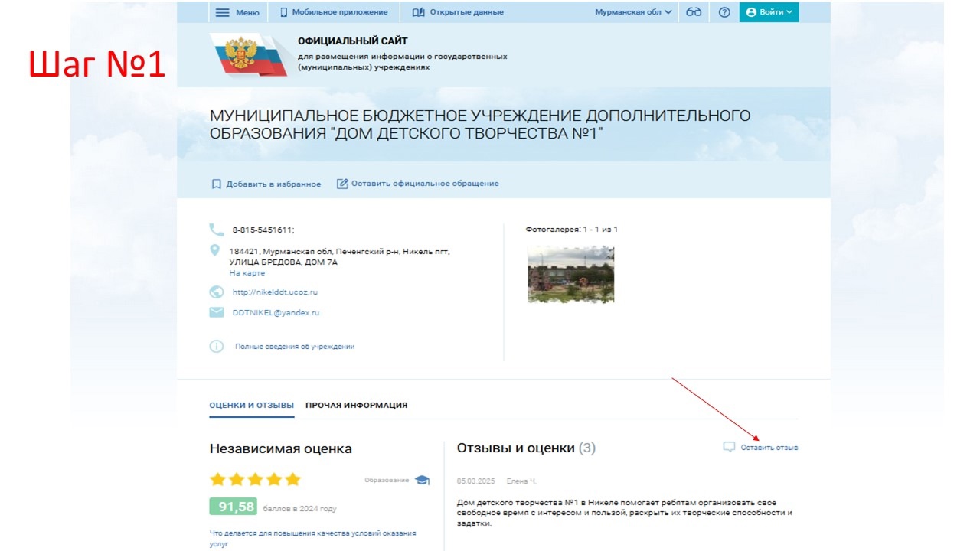Image resolution: width=980 pixels, height=551 pixels.
Task: Open the Войти login dropdown
Action: (769, 12)
